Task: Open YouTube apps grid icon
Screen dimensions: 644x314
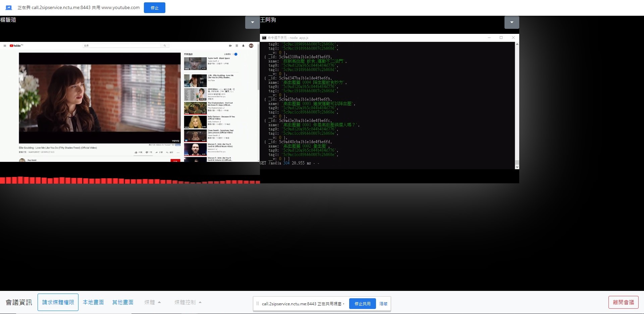Action: tap(237, 46)
